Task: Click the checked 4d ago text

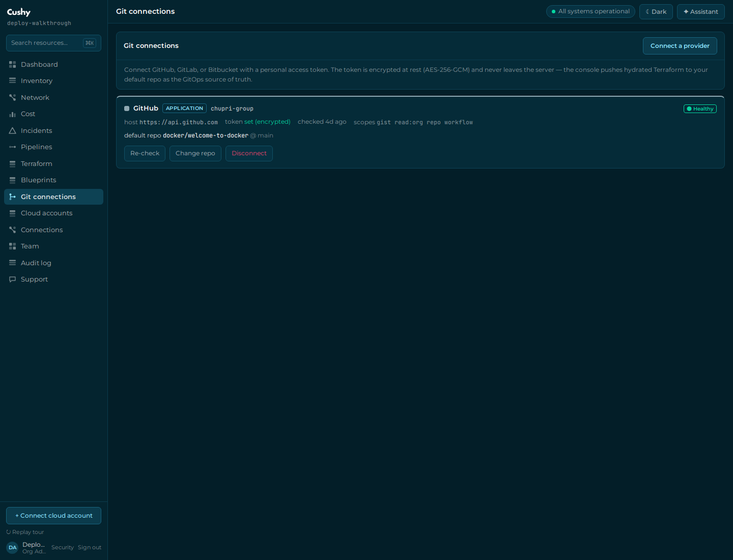Action: [322, 122]
